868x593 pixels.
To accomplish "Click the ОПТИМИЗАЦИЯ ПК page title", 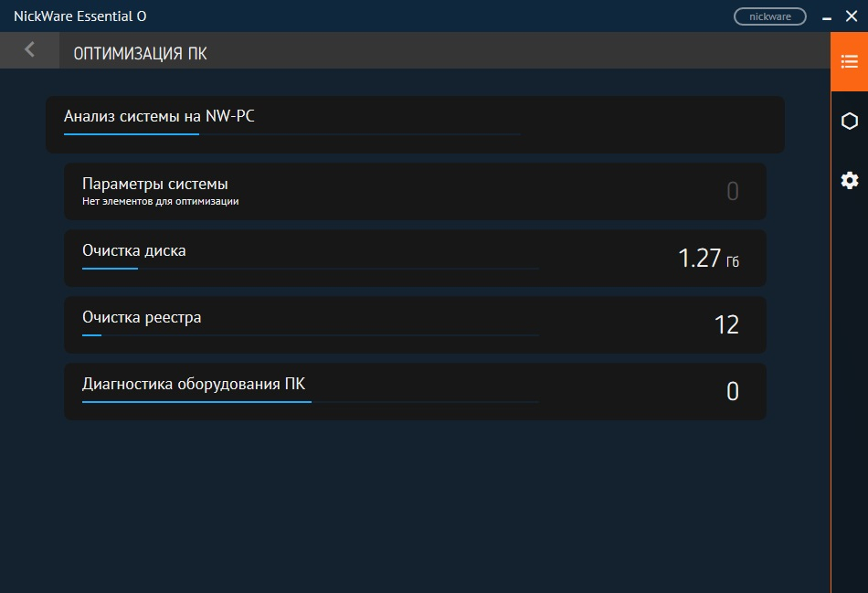I will [x=140, y=53].
